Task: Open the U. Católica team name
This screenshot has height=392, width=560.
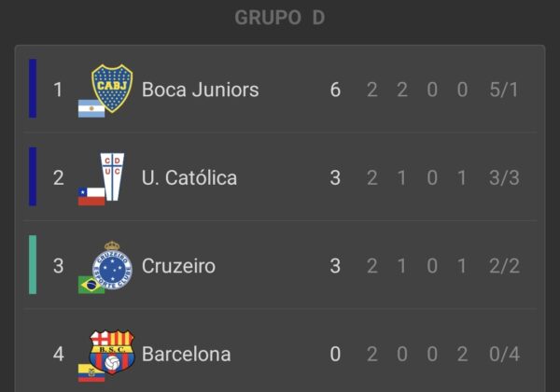Action: tap(189, 177)
